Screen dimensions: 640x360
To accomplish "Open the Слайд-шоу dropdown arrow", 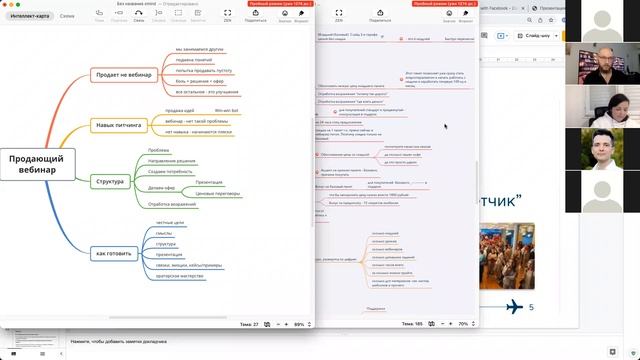I will click(x=556, y=36).
